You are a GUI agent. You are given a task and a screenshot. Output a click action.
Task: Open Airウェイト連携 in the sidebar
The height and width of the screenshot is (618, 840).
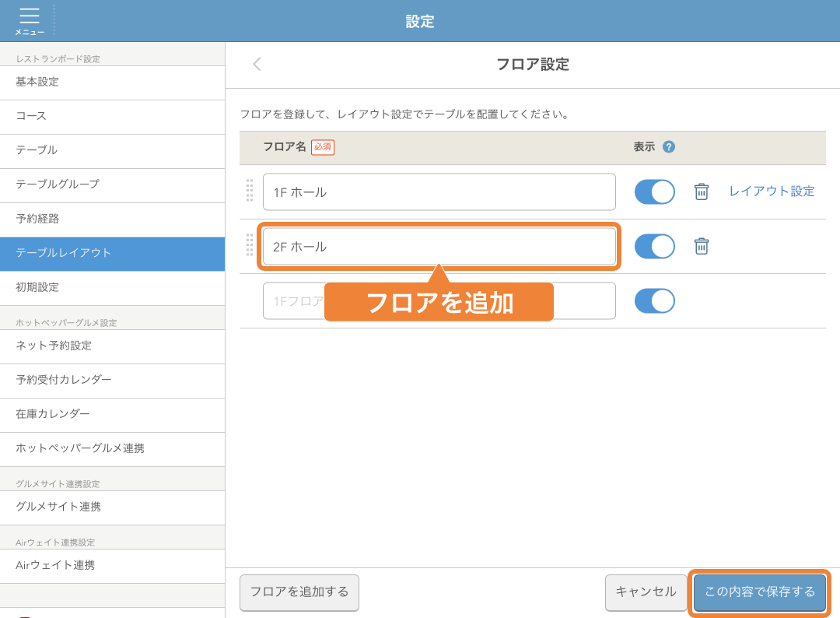coord(113,566)
